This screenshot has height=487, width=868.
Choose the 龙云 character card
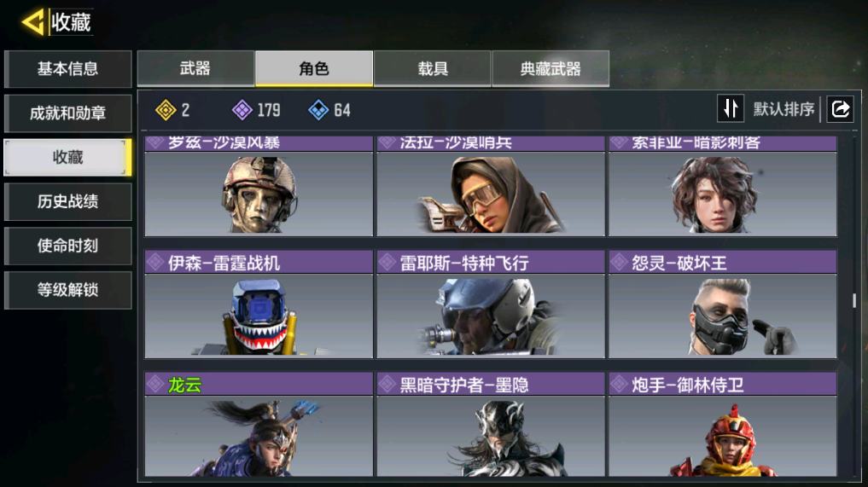(x=259, y=424)
